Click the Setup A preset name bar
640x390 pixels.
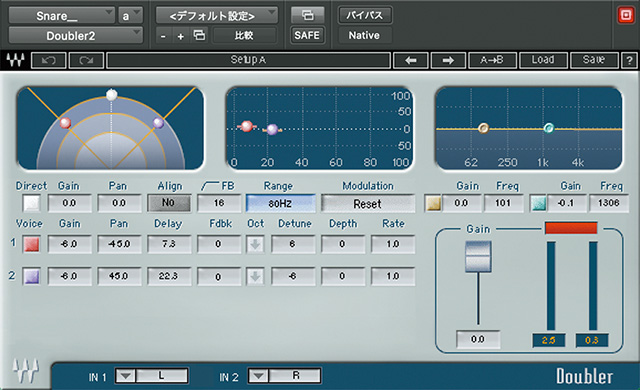point(248,60)
